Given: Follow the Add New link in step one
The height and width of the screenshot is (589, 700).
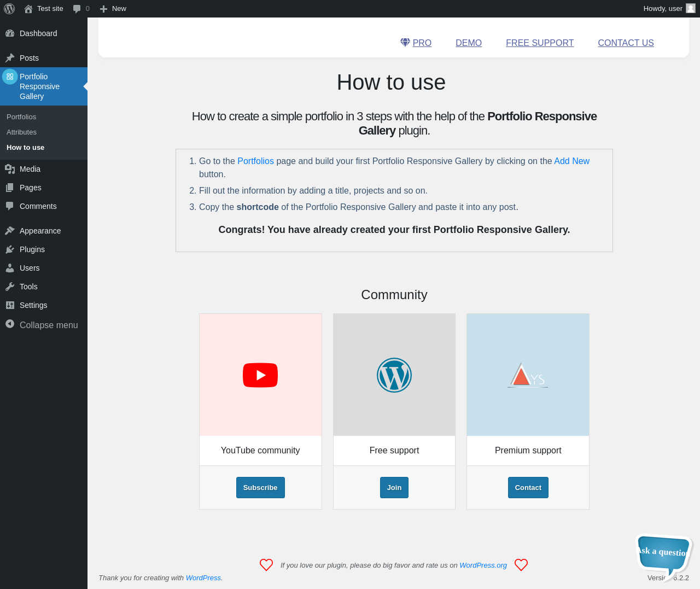Looking at the screenshot, I should (x=571, y=161).
